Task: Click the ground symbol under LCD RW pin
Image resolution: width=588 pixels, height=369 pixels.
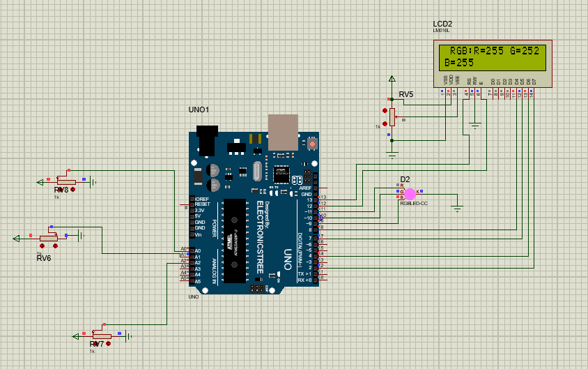Action: tap(475, 126)
